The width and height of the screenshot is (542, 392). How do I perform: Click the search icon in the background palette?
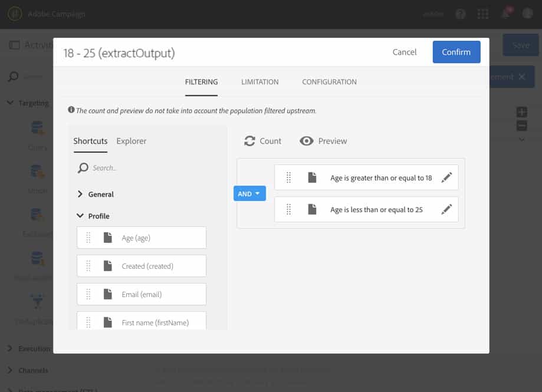[13, 76]
